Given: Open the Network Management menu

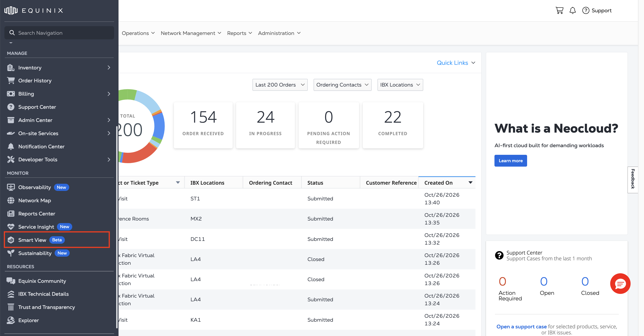Looking at the screenshot, I should pos(191,33).
